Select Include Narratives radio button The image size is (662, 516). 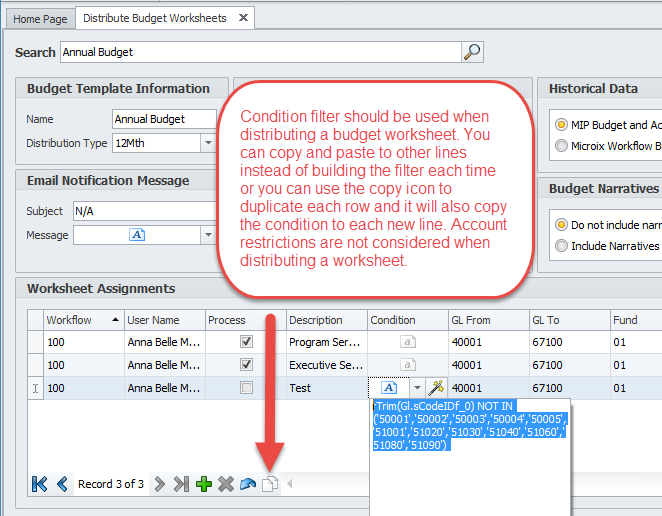(x=561, y=245)
